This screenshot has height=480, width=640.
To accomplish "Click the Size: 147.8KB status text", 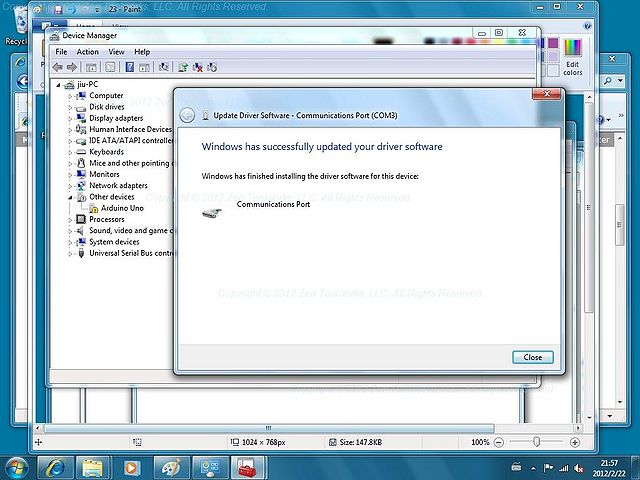I will coord(360,442).
